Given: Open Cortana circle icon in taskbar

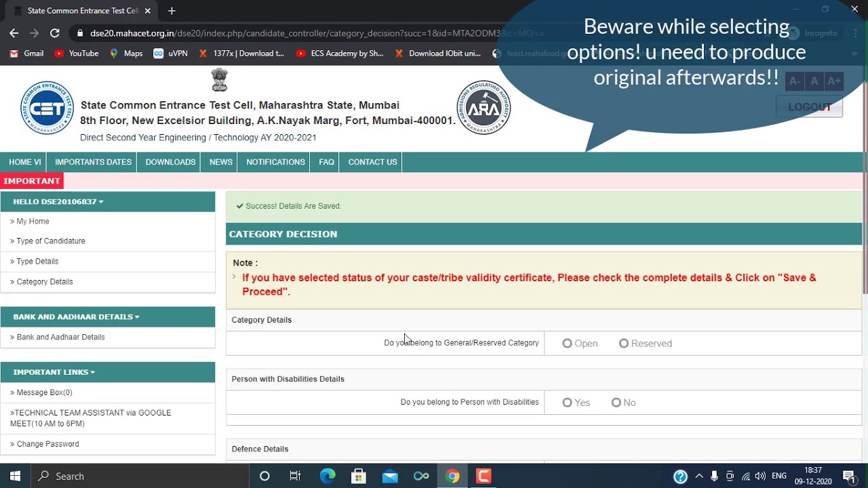Looking at the screenshot, I should [264, 476].
